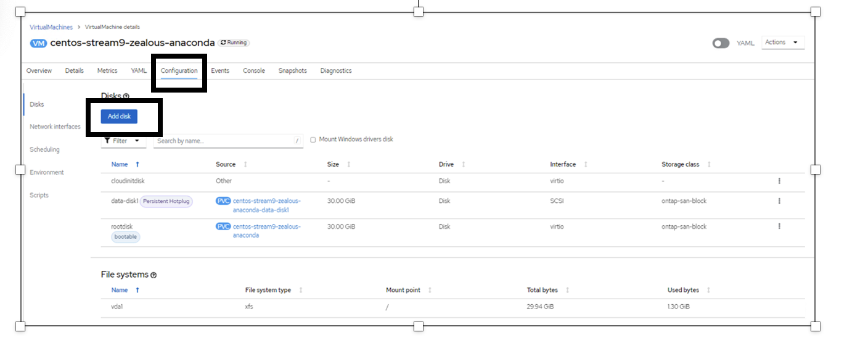Open the Filter dropdown
Screen dimensions: 868x348
tap(123, 141)
